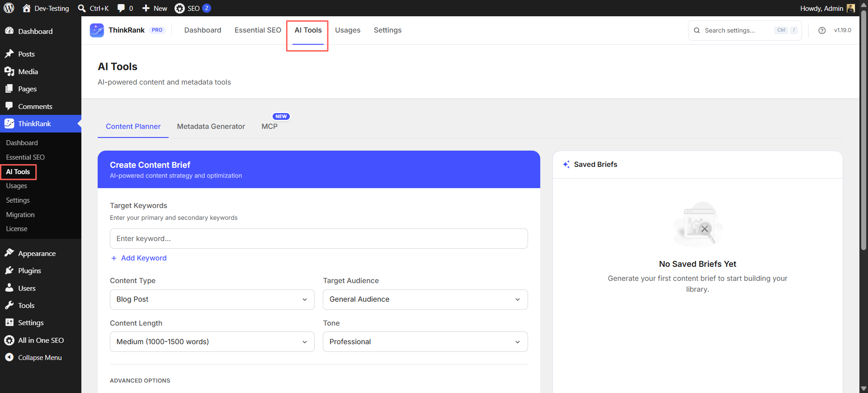
Task: Click the WordPress logo icon
Action: pyautogui.click(x=9, y=8)
